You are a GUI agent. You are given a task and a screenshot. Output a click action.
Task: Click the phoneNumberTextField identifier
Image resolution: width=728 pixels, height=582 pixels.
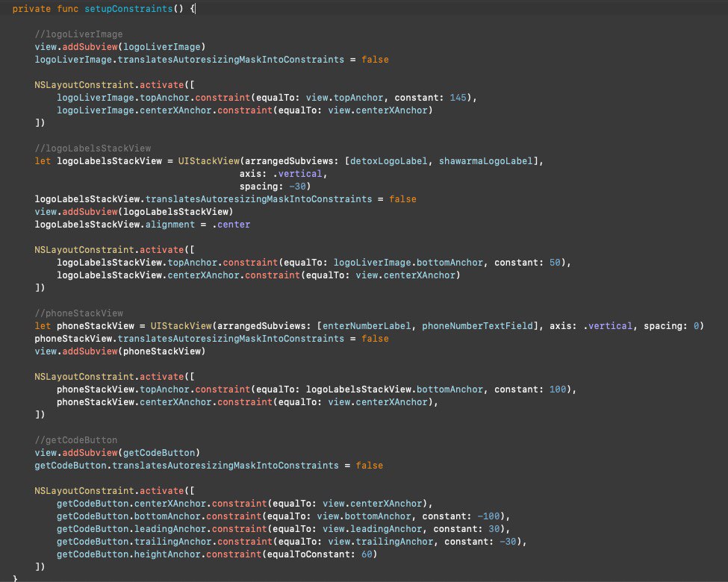click(x=477, y=325)
